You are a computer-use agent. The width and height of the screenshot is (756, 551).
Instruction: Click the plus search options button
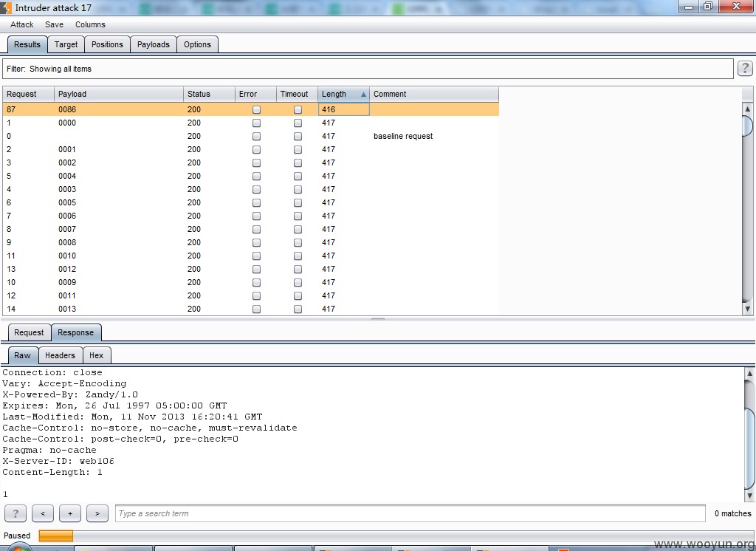click(x=70, y=513)
